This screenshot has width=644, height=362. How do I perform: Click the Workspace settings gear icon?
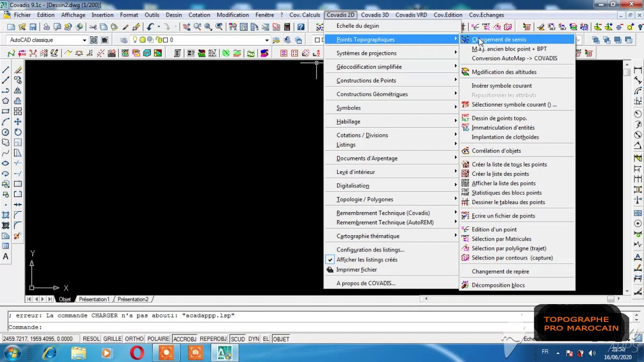pyautogui.click(x=94, y=40)
